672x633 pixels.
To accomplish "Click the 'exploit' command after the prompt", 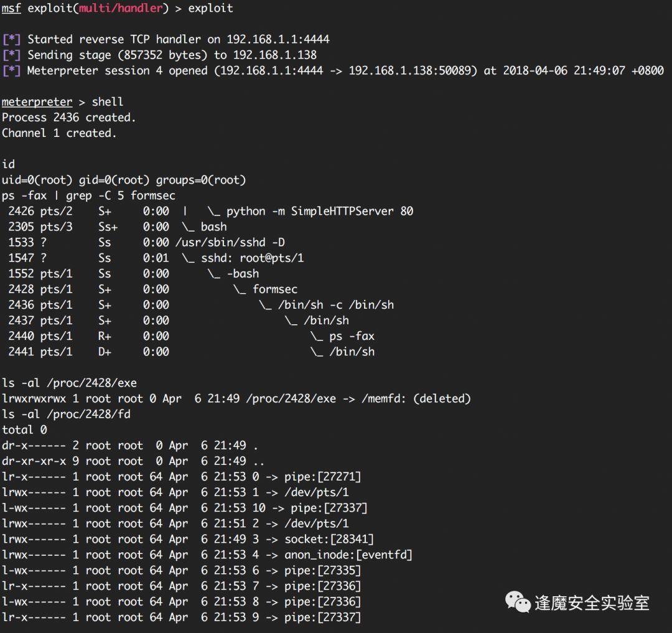I will (210, 8).
